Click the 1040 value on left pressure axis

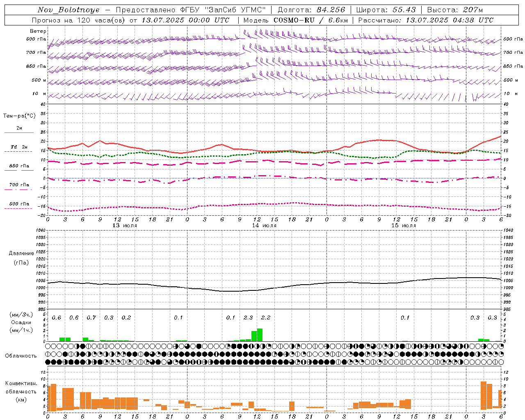(x=41, y=230)
